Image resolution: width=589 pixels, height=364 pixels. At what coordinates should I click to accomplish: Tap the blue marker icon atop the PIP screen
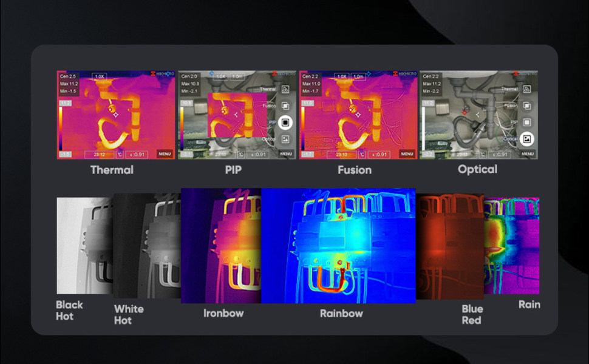(212, 72)
